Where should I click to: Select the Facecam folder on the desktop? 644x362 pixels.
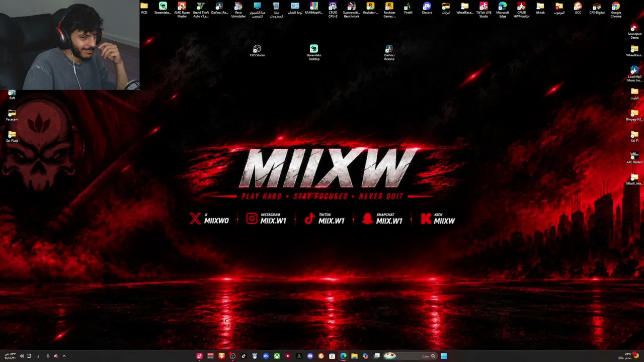(12, 115)
